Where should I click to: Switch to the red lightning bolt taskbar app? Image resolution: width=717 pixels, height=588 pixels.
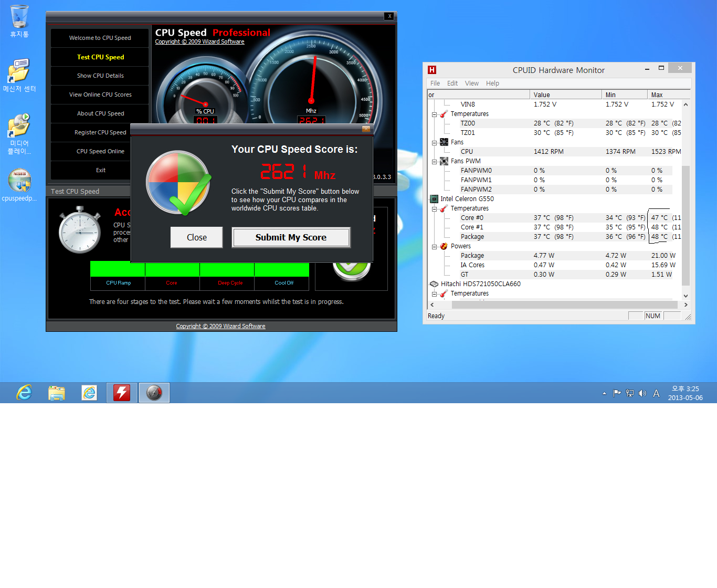(x=122, y=393)
